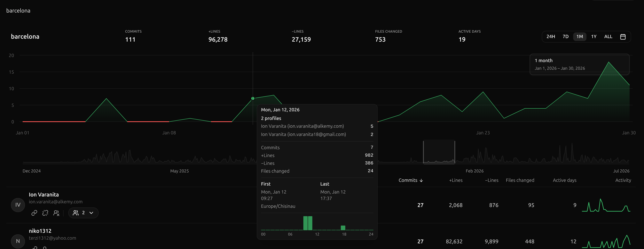Viewport: 644px width, 249px height.
Task: Select the 1Y time range
Action: point(594,37)
